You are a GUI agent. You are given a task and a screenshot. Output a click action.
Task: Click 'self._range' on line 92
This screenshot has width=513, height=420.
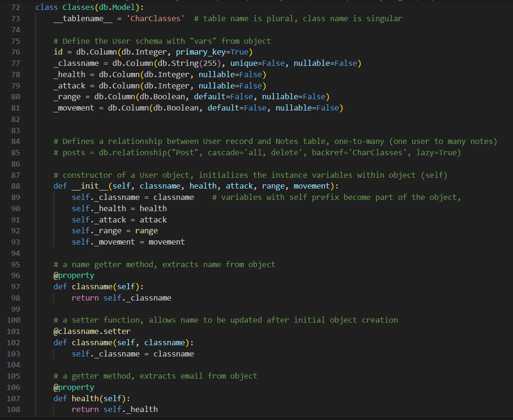tap(97, 231)
